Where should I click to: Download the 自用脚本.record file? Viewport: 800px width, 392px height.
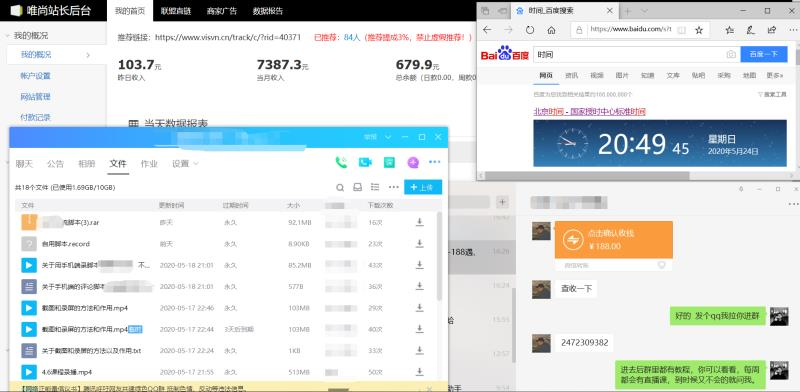[419, 243]
